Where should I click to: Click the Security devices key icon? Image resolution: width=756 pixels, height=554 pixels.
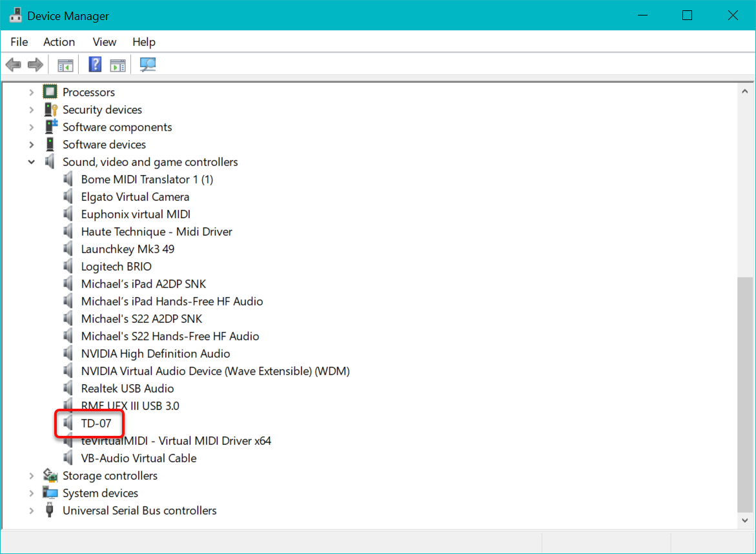coord(50,110)
